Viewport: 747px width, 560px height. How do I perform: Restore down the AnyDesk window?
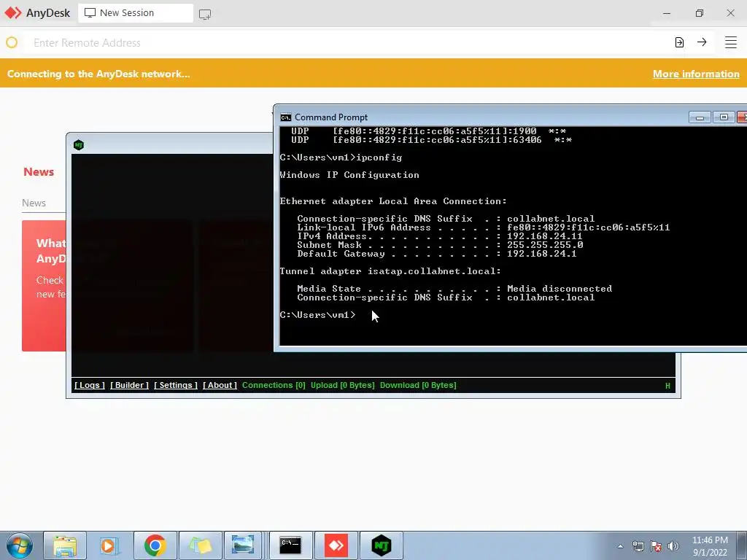[700, 13]
